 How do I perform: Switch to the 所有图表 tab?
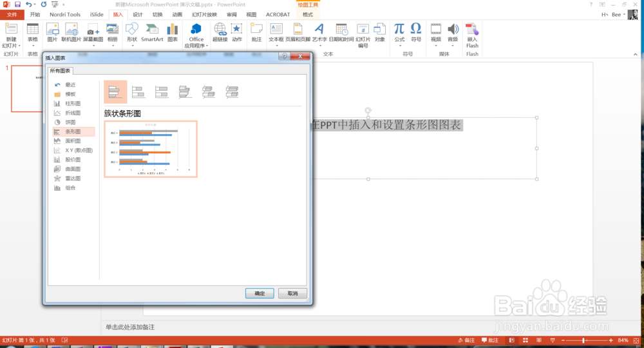click(60, 71)
